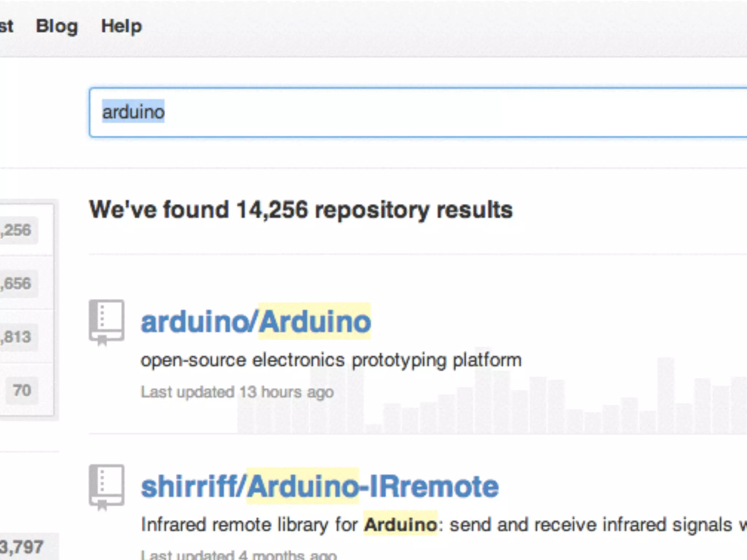747x560 pixels.
Task: Click the repository book icon beside shirriff/Arduino-IRremote
Action: point(107,486)
